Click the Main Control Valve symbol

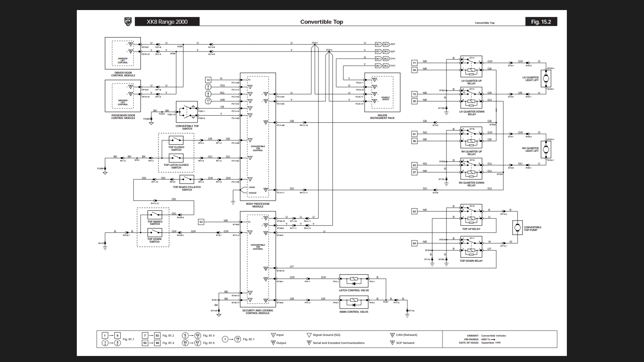point(354,302)
